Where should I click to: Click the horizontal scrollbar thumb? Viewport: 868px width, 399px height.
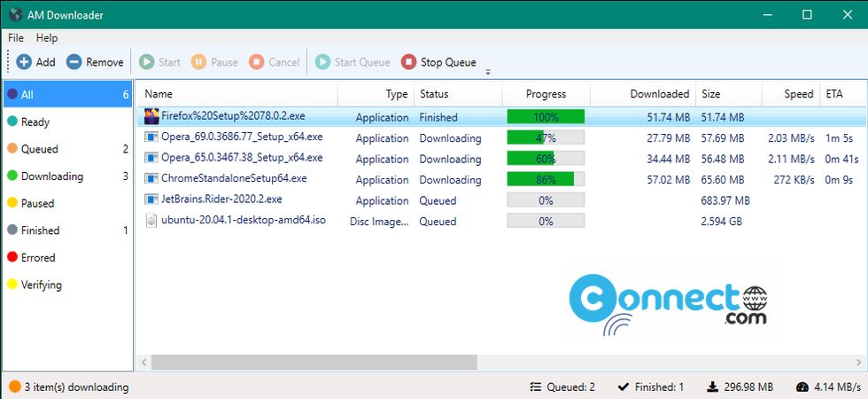click(x=314, y=363)
